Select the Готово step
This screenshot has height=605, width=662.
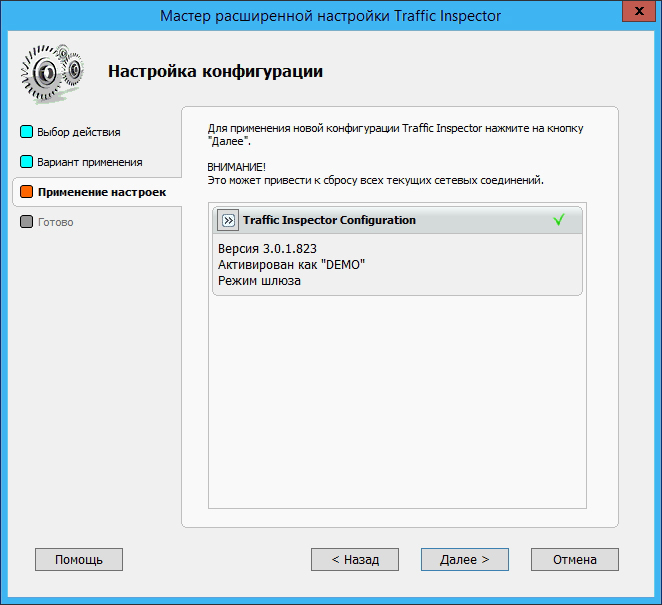(x=55, y=222)
